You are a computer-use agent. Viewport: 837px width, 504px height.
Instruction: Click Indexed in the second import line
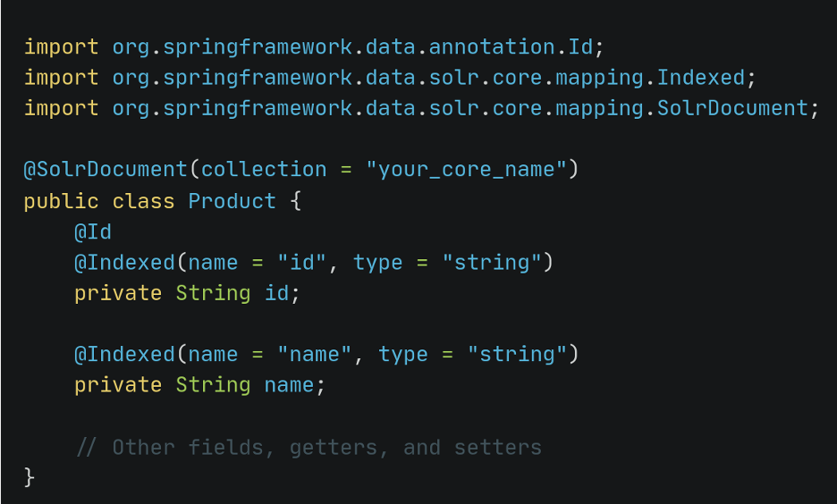[701, 78]
